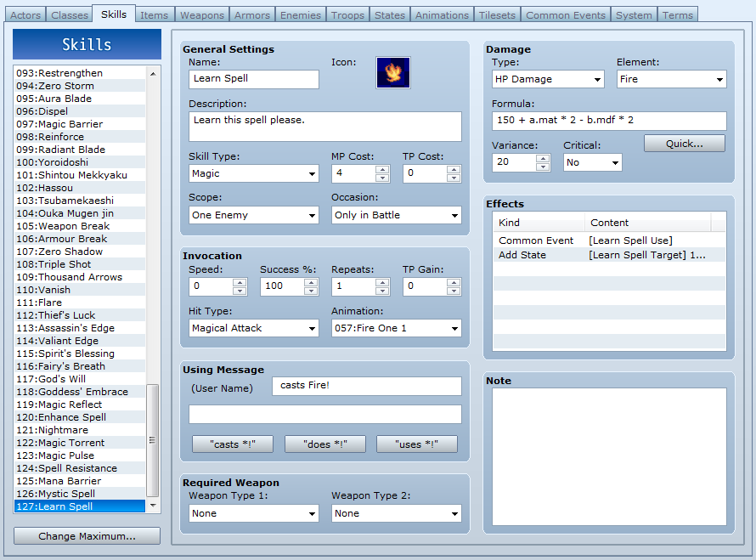Click the fire skill icon image

click(393, 72)
